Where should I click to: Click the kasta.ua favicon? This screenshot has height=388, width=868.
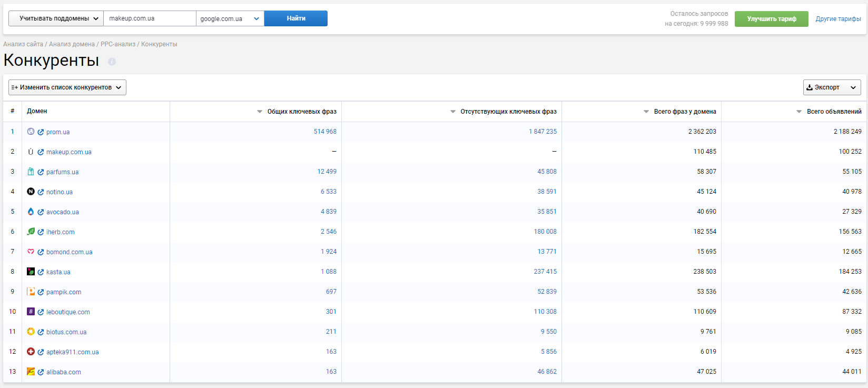(31, 272)
